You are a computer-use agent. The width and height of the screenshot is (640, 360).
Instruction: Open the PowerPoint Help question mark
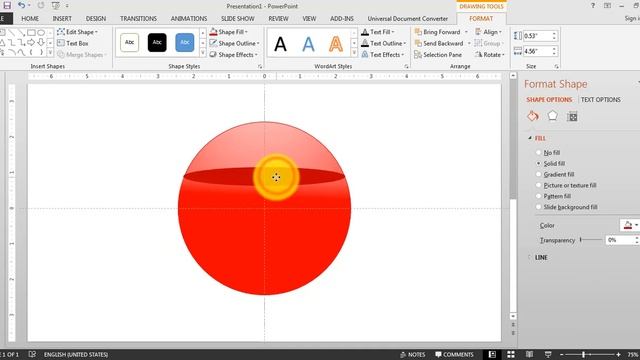click(x=593, y=6)
